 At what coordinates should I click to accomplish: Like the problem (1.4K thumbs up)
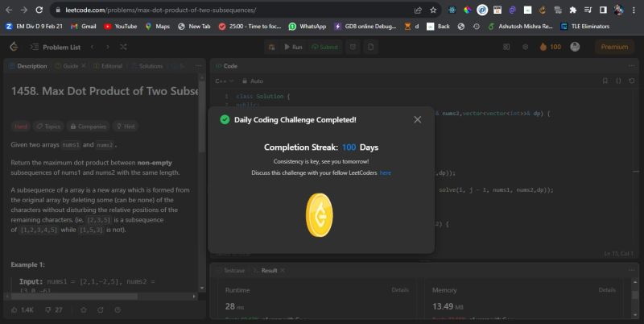(x=23, y=309)
